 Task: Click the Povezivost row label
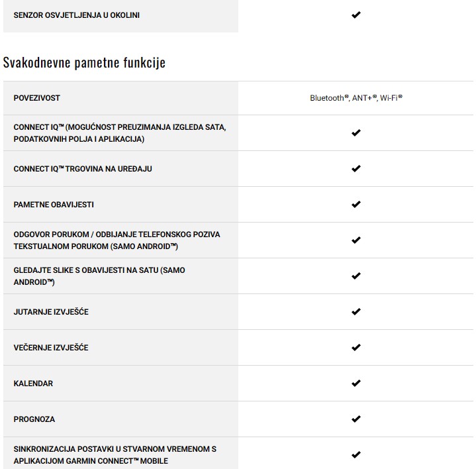[x=37, y=98]
